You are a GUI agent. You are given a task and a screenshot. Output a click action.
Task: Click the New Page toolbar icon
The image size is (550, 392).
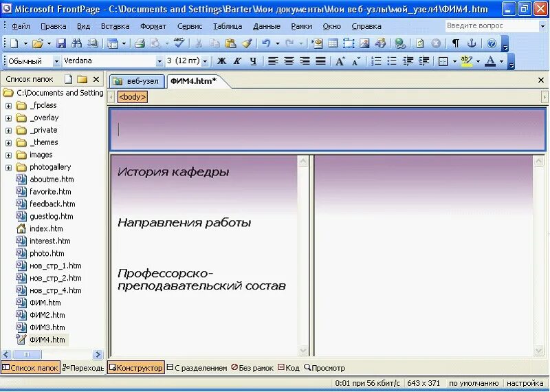click(x=14, y=43)
